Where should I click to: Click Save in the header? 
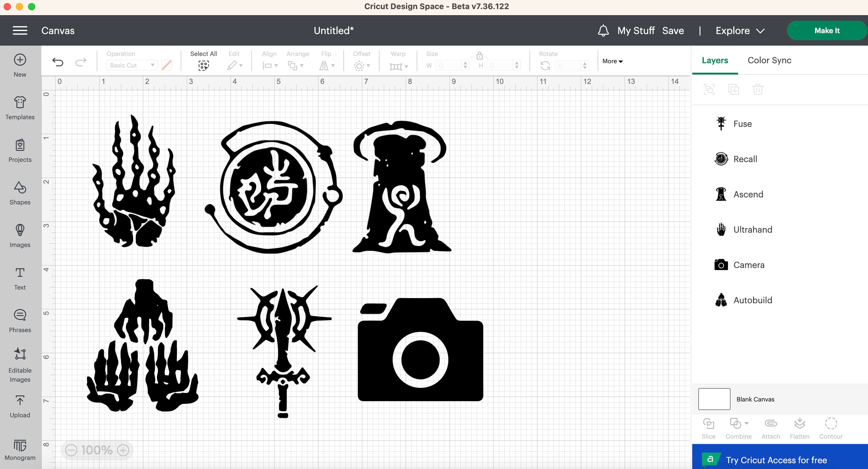tap(673, 31)
